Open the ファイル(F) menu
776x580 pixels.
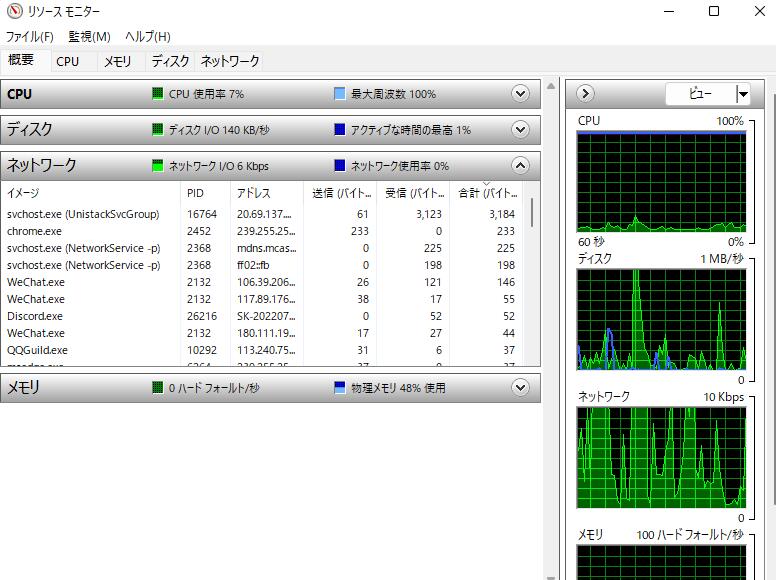pos(30,37)
